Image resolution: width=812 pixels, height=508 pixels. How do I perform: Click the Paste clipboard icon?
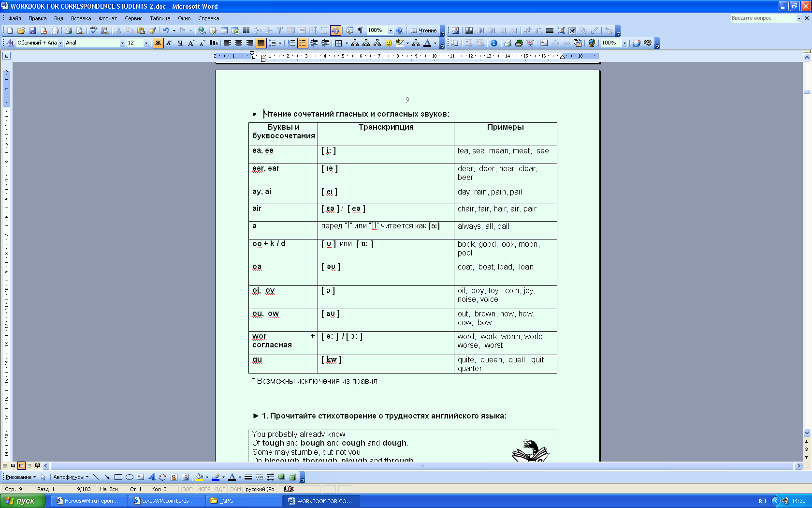pyautogui.click(x=141, y=30)
